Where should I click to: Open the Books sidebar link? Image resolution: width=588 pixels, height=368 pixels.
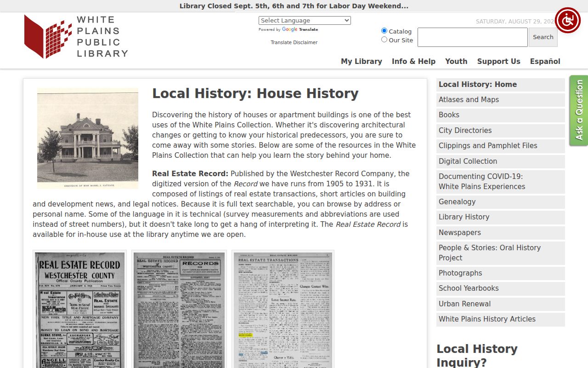tap(501, 115)
